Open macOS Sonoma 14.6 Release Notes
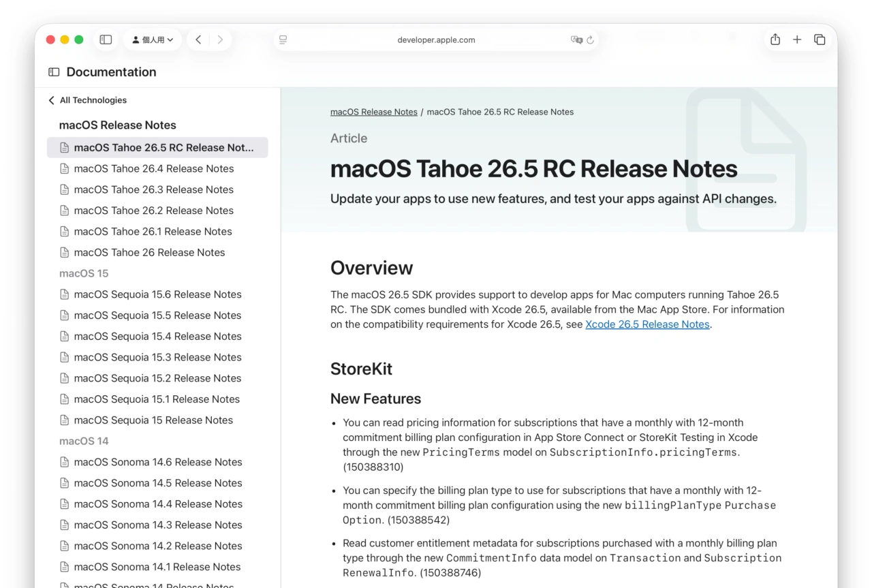This screenshot has width=872, height=588. (158, 462)
